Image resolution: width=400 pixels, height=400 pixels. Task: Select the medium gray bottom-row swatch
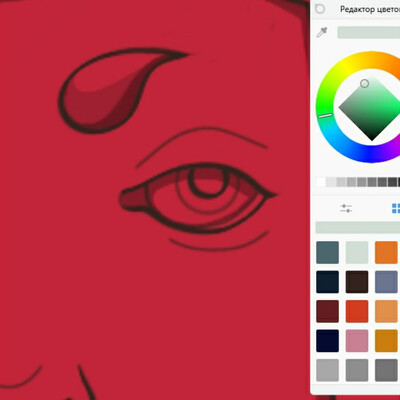pos(357,370)
